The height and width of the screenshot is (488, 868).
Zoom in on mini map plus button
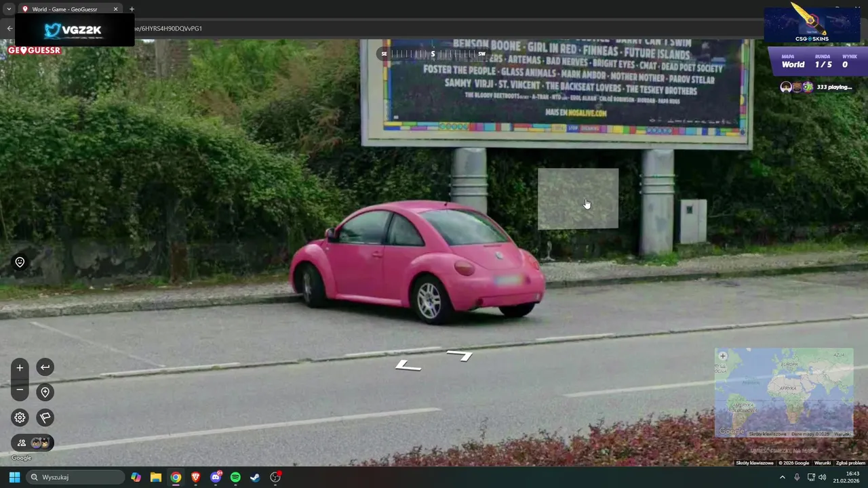pyautogui.click(x=723, y=356)
